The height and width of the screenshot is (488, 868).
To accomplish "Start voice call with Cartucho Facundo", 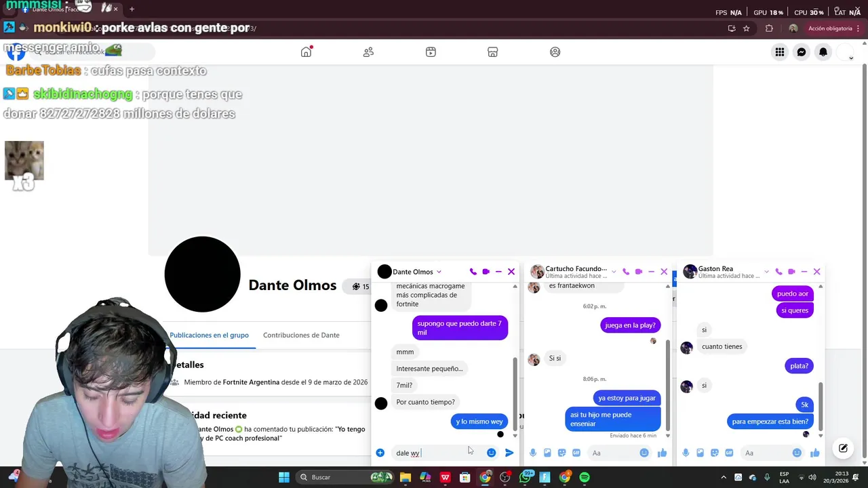I will pos(626,272).
